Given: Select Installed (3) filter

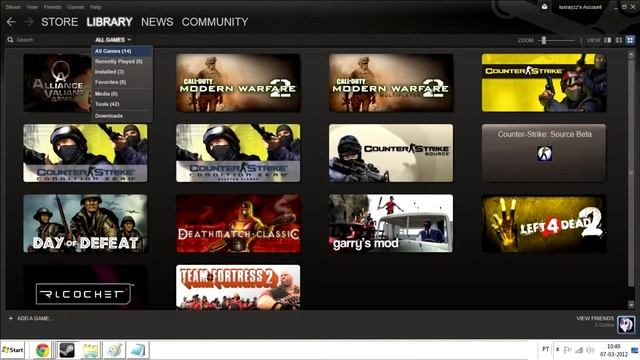Looking at the screenshot, I should click(x=122, y=71).
